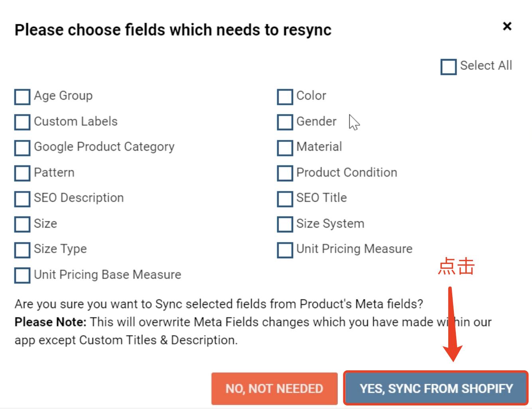Enable the Gender checkbox
The height and width of the screenshot is (409, 532).
[x=285, y=122]
